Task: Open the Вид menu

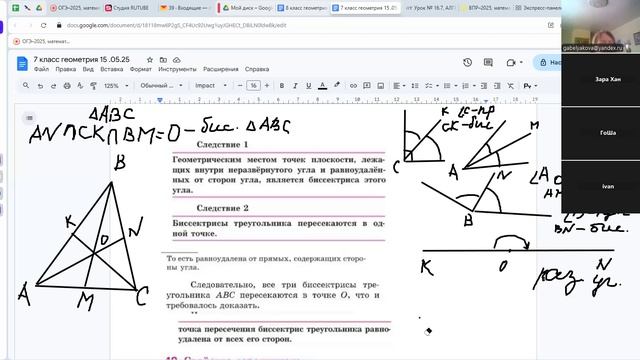Action: click(88, 69)
